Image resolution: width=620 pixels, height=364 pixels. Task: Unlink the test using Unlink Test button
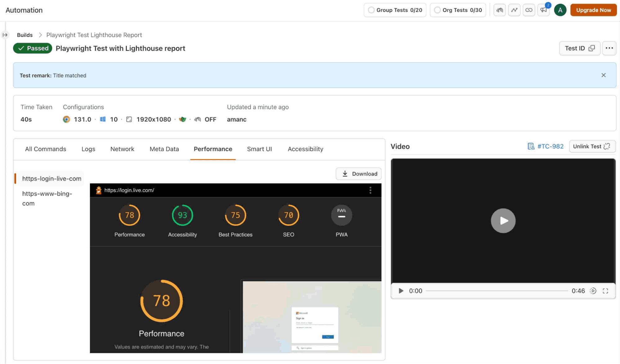coord(592,146)
